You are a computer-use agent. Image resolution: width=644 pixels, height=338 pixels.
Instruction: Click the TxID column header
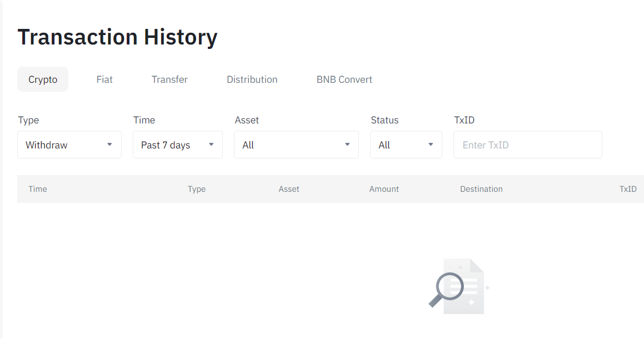tap(628, 189)
